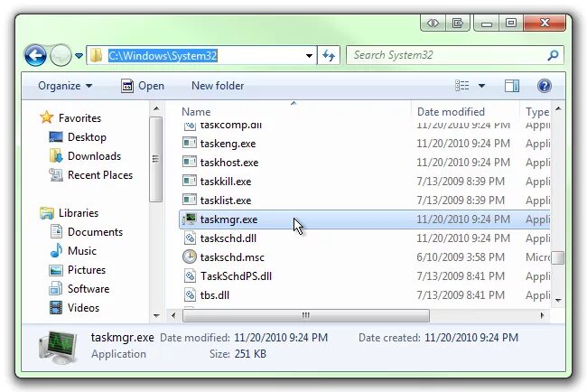Click the Date modified value in details pane
587x392 pixels.
281,338
